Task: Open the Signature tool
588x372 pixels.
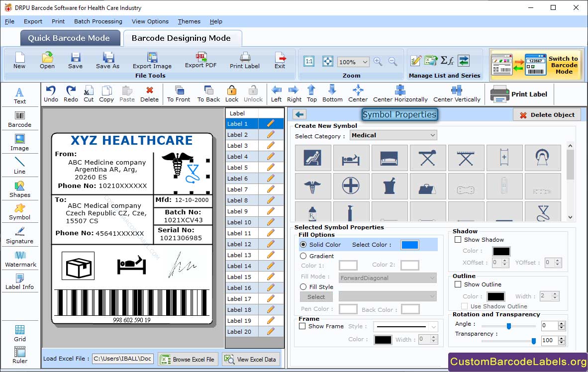Action: [x=19, y=236]
